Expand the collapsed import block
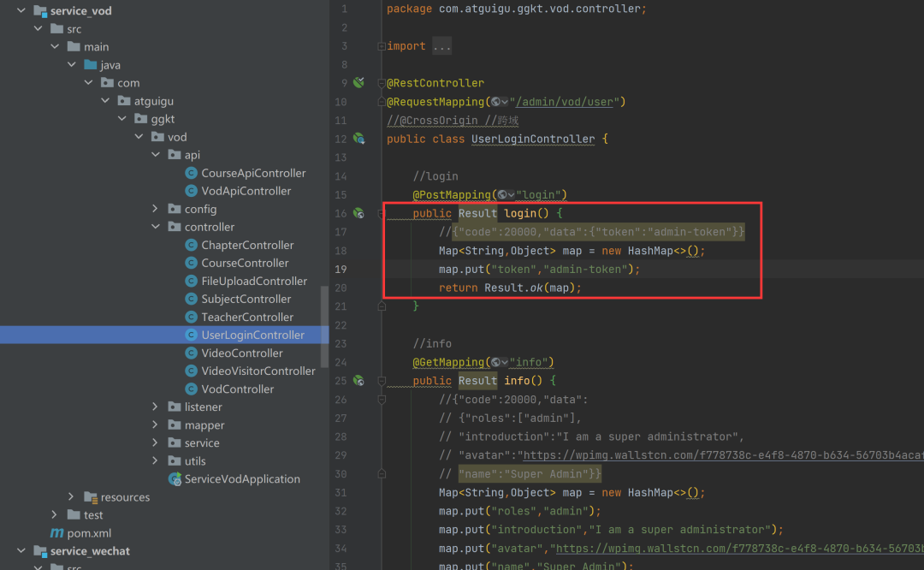Image resolution: width=924 pixels, height=570 pixels. click(441, 46)
